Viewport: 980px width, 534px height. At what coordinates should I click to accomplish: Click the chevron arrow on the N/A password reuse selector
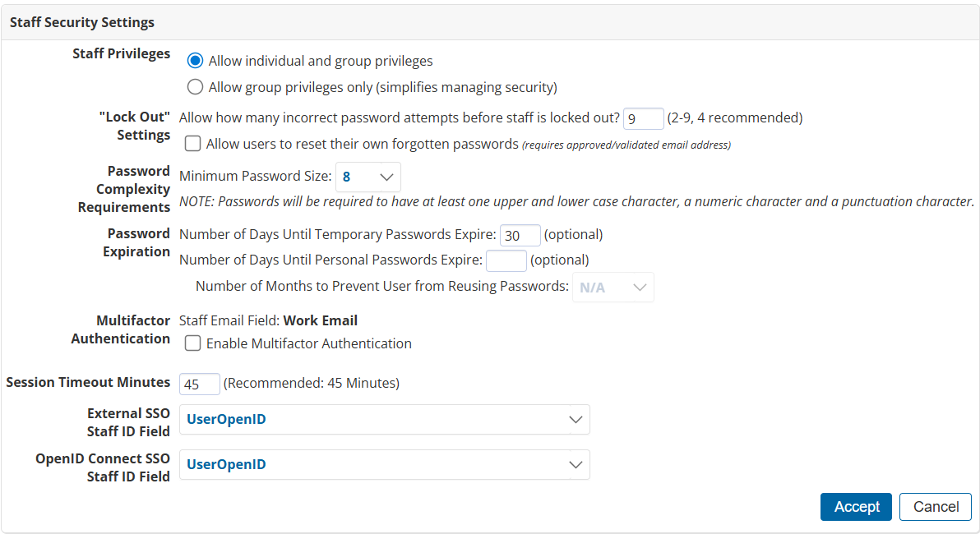click(640, 288)
